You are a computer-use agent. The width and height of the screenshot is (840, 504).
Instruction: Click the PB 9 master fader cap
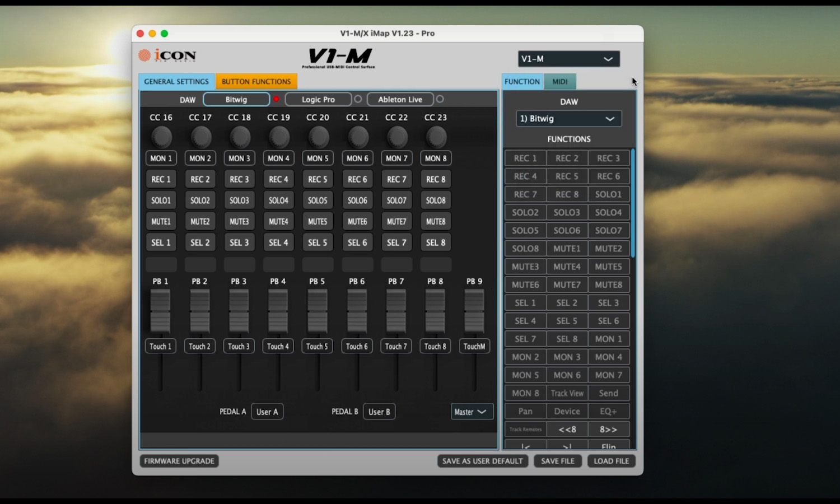pos(474,311)
